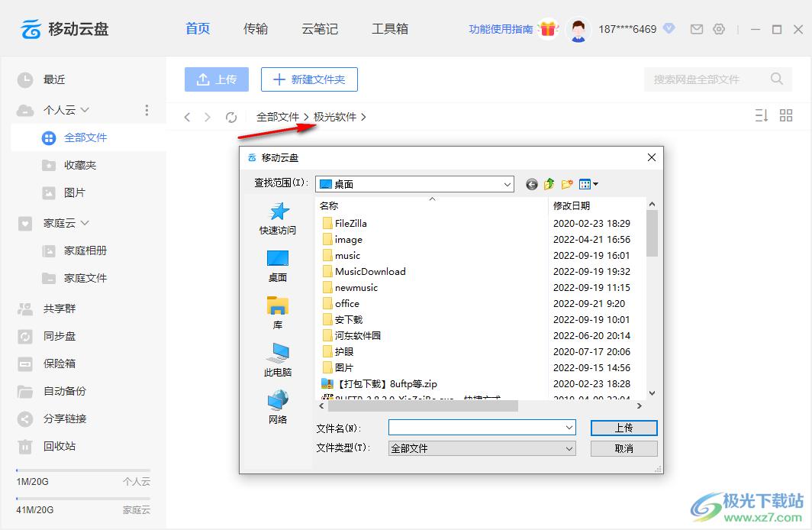812x530 pixels.
Task: Open the mail messages icon
Action: click(x=696, y=29)
